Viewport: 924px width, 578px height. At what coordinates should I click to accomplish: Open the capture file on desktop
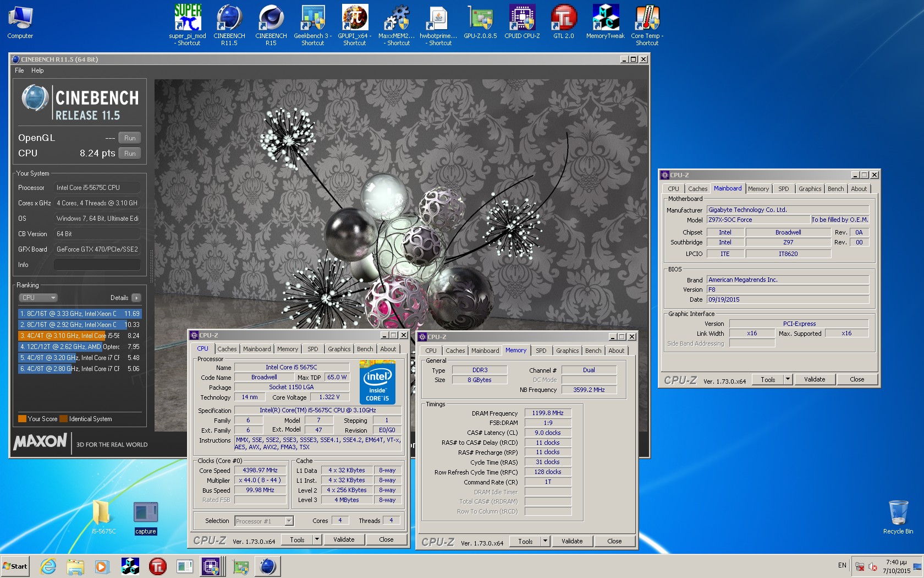point(146,517)
